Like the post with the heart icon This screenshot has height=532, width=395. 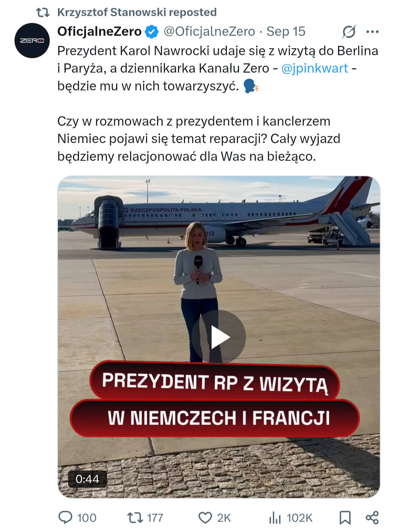pos(205,518)
